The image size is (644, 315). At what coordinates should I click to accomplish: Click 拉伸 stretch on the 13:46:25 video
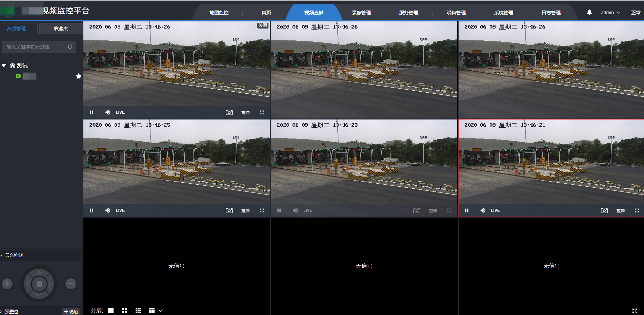pyautogui.click(x=245, y=210)
